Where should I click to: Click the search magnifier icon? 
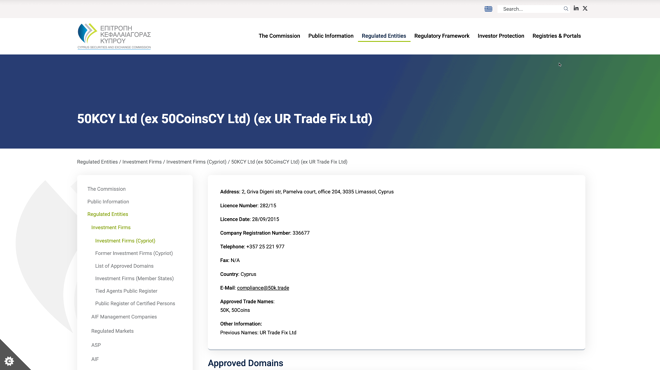coord(566,9)
